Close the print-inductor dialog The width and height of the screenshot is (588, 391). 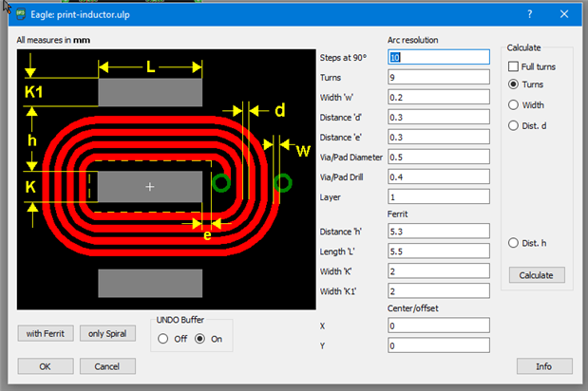[x=565, y=14]
